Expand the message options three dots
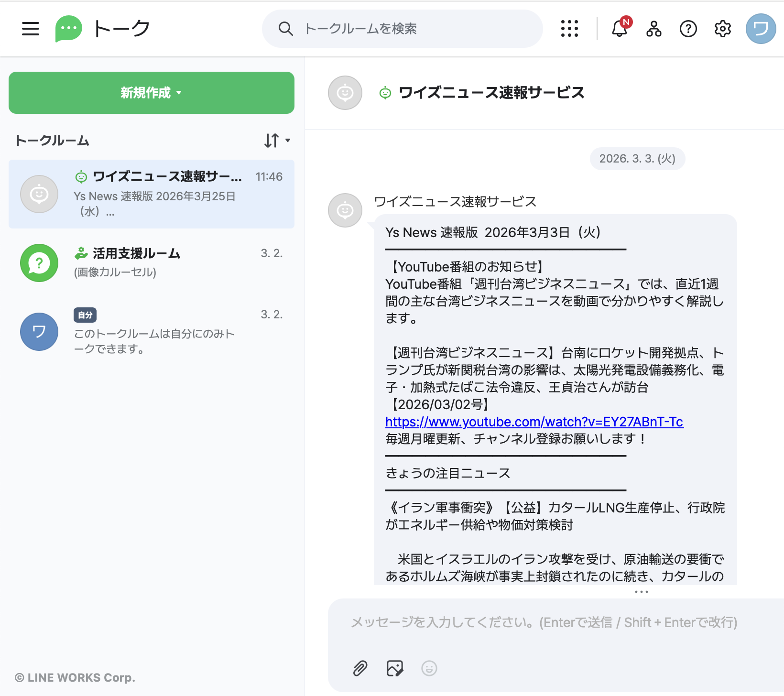The height and width of the screenshot is (696, 784). (x=641, y=592)
